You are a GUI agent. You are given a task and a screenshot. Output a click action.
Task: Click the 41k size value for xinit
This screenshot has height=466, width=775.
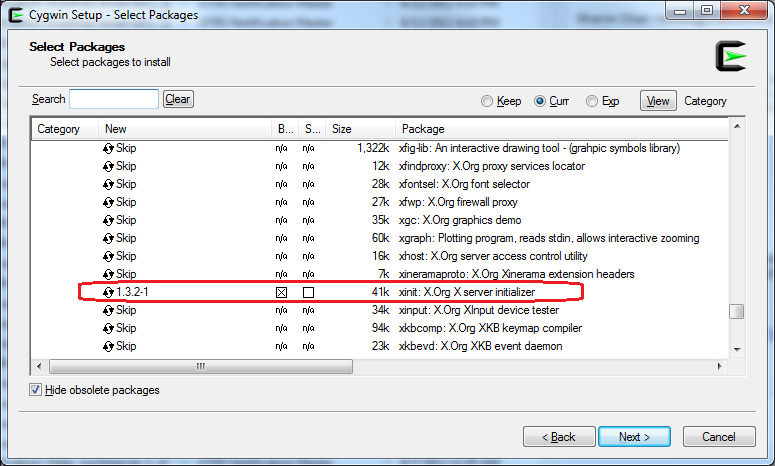pos(381,293)
